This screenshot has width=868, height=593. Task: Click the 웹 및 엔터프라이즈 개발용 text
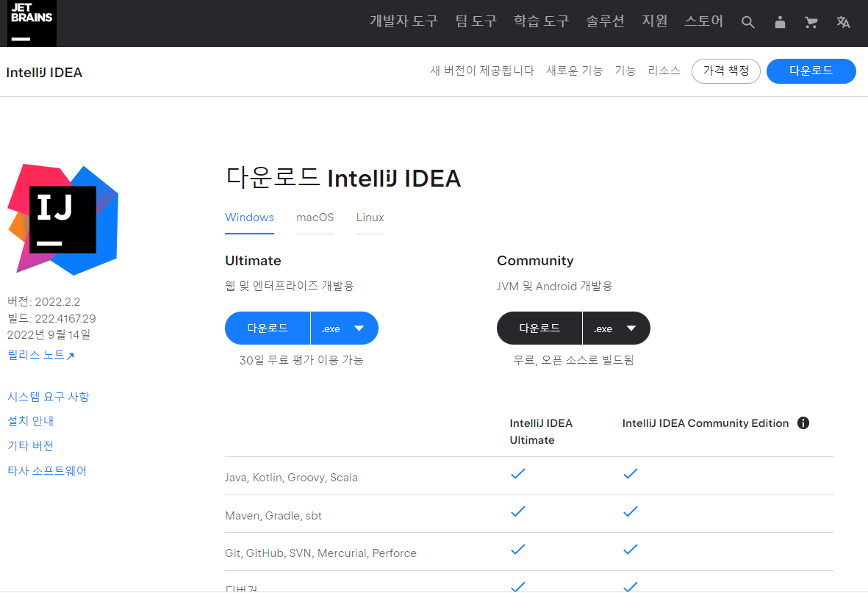click(x=290, y=286)
